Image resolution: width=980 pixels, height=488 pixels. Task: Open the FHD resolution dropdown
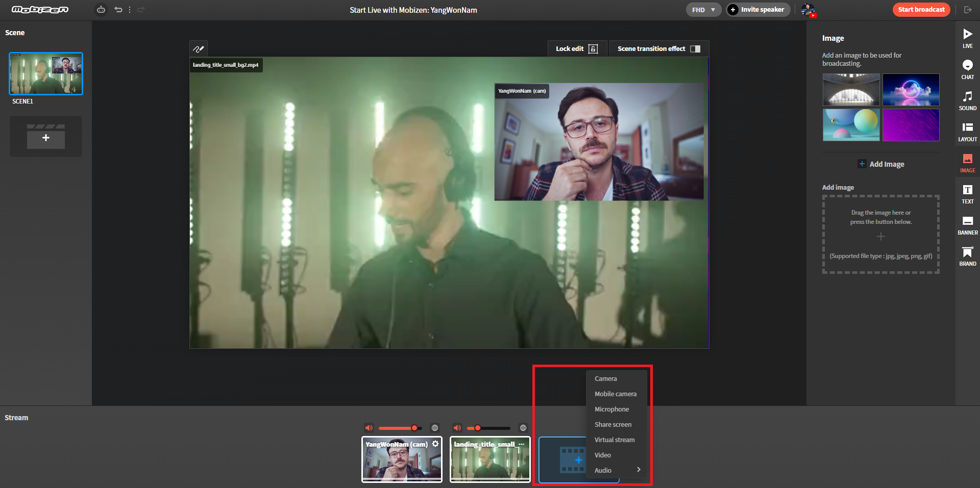click(703, 9)
